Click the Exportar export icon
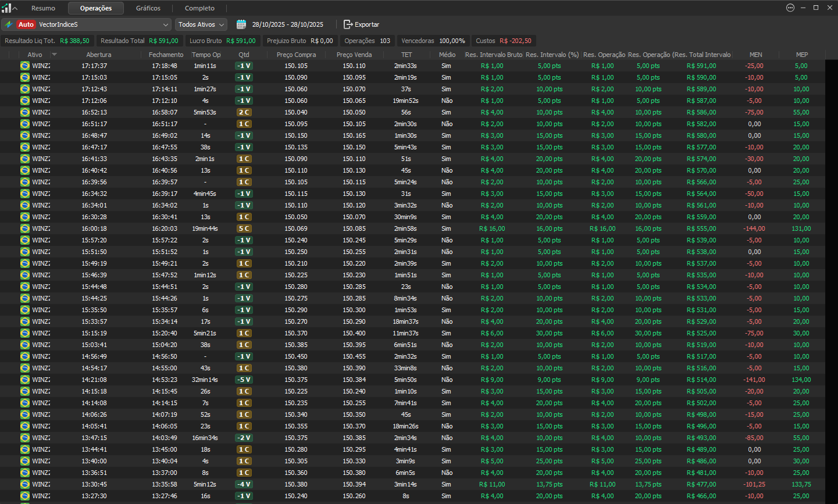The image size is (838, 504). [348, 24]
